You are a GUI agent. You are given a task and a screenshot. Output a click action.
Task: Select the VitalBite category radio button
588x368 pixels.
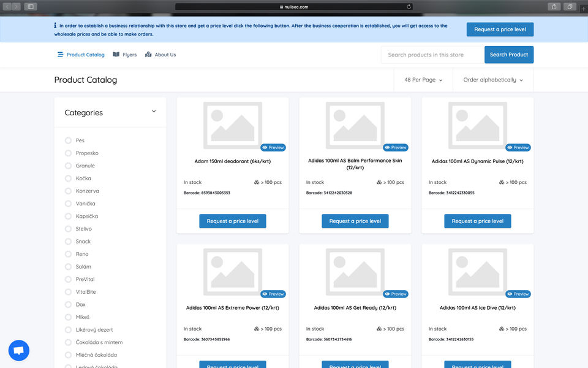click(x=68, y=292)
